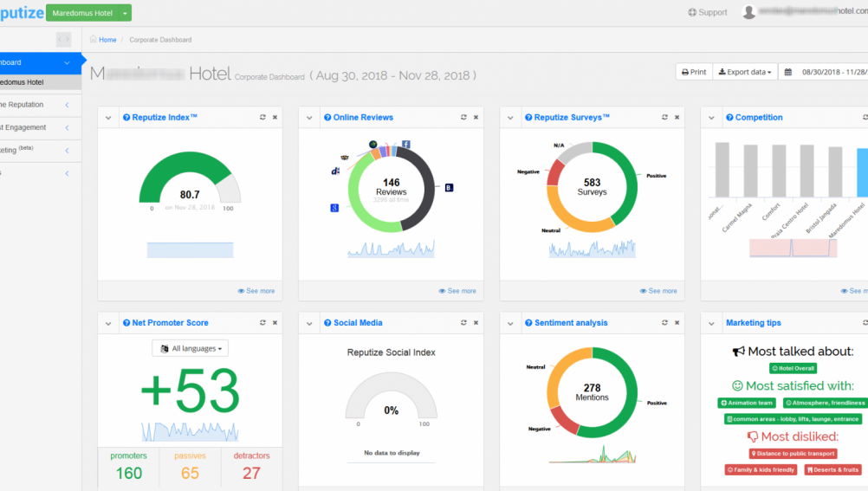
Task: Open the Export data dropdown
Action: 745,72
